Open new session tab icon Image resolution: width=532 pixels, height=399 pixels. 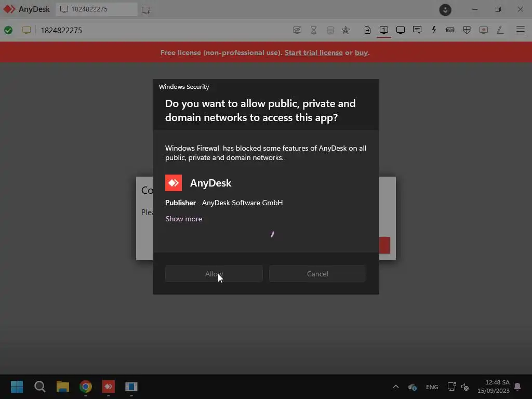[146, 10]
